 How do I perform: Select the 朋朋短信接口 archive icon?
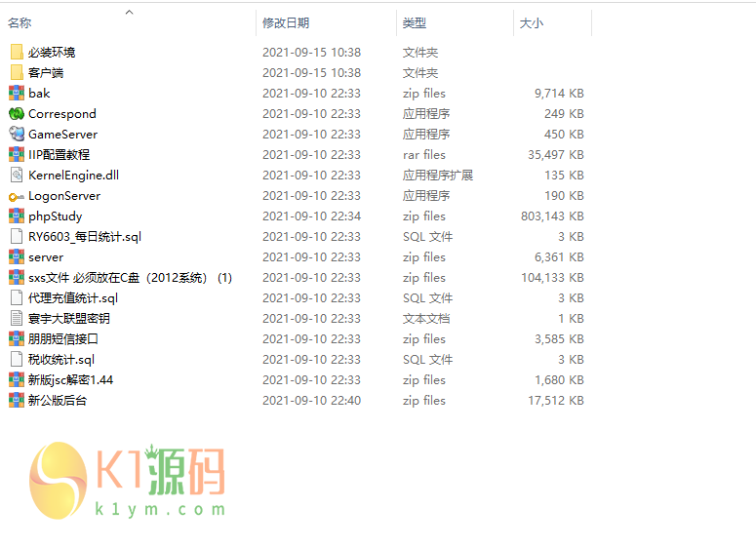point(17,338)
